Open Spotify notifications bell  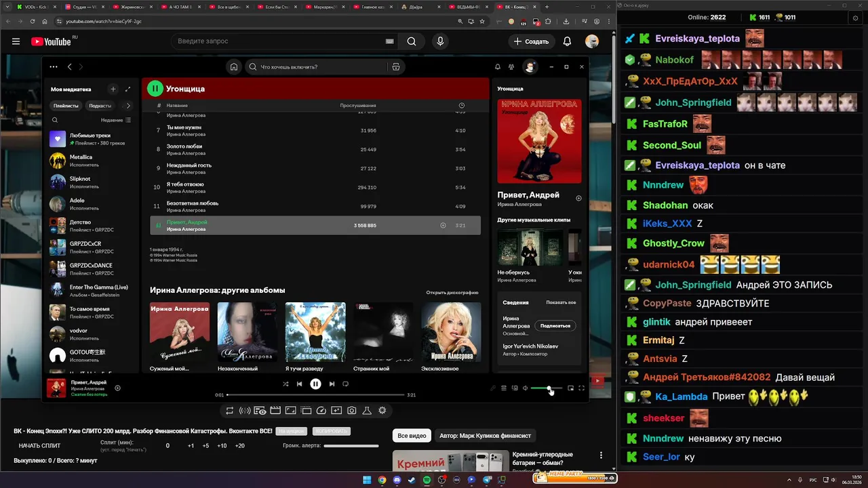497,67
